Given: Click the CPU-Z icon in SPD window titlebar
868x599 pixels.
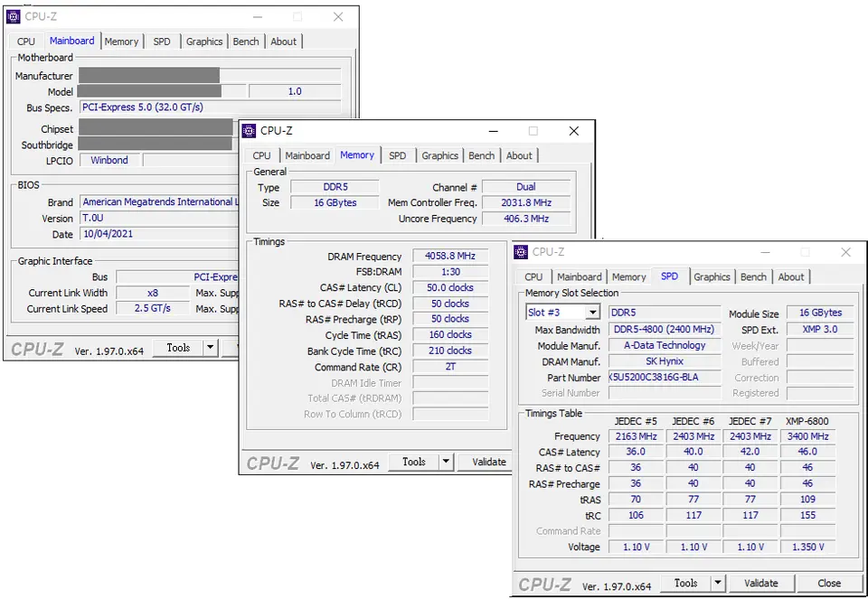Looking at the screenshot, I should point(520,252).
